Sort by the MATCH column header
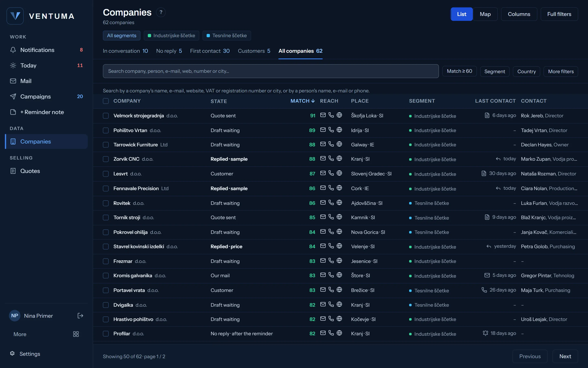This screenshot has height=368, width=588. [303, 101]
